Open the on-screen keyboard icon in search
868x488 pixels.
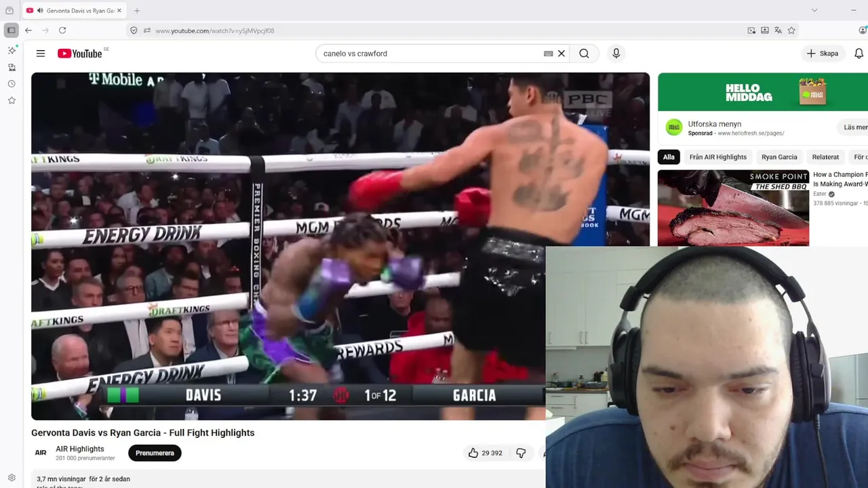pos(548,54)
